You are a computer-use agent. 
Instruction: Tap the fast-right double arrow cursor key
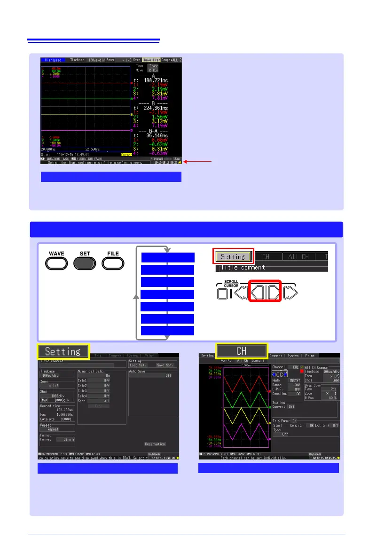290,293
